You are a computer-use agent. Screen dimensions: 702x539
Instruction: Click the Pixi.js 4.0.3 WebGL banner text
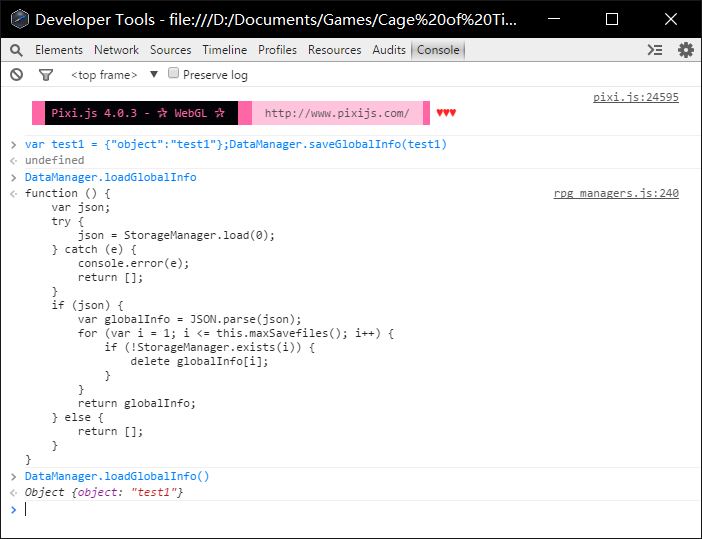138,113
